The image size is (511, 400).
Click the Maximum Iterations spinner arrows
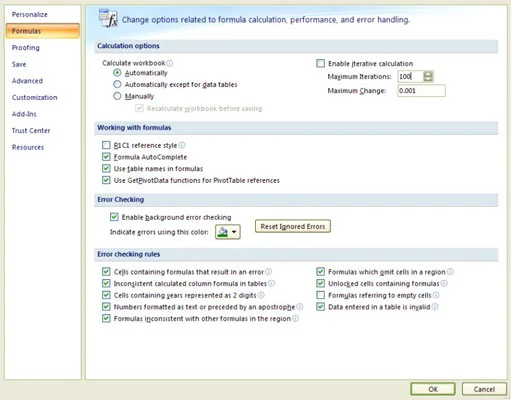point(428,76)
